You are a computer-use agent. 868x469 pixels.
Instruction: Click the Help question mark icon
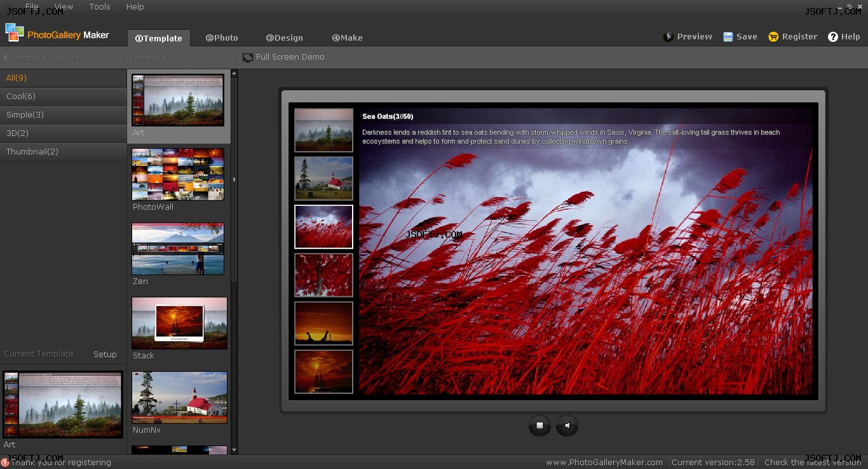[x=833, y=37]
